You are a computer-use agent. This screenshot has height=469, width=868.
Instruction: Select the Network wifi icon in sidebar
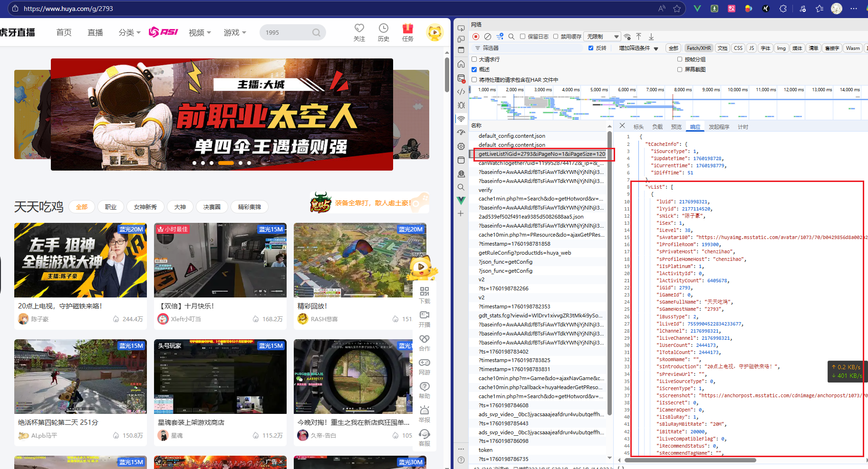461,119
